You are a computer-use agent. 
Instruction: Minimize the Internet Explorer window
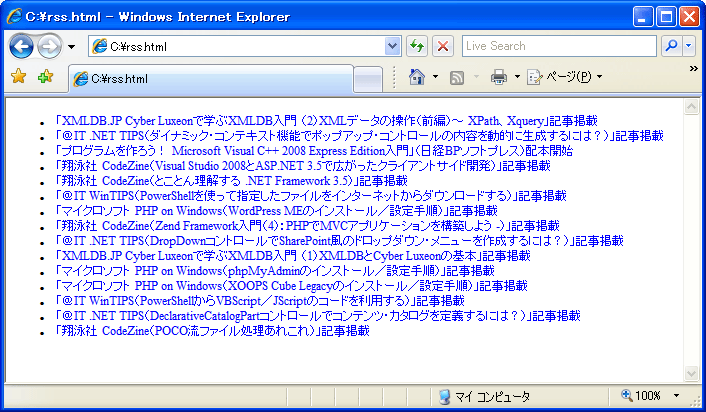pyautogui.click(x=643, y=17)
